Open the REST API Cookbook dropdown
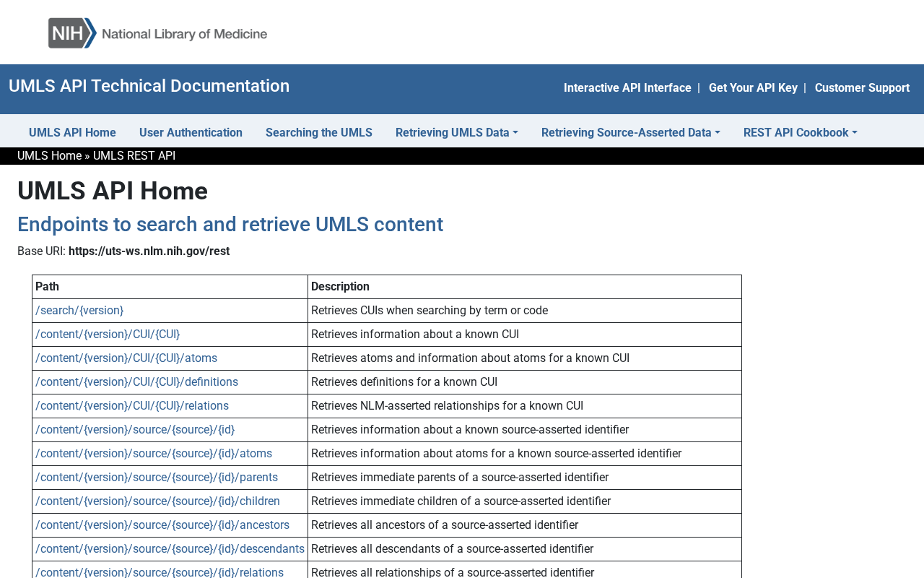 tap(801, 133)
